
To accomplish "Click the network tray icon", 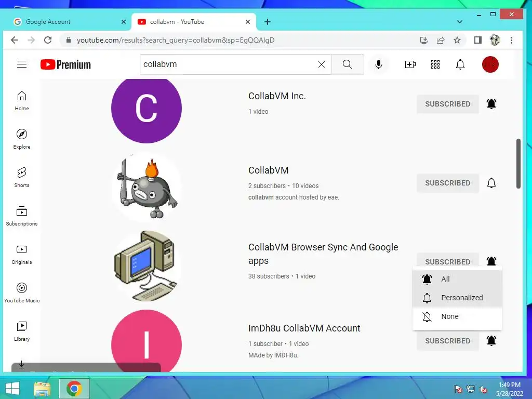I will click(471, 389).
